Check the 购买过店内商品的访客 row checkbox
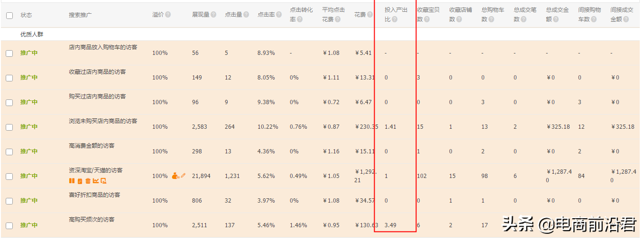 (9, 102)
